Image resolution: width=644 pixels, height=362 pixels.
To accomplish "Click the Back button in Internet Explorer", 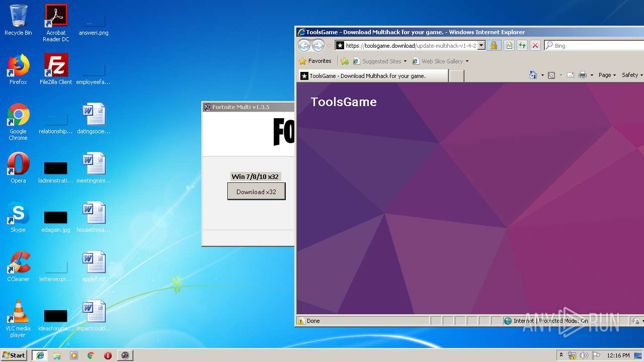I will click(x=304, y=45).
